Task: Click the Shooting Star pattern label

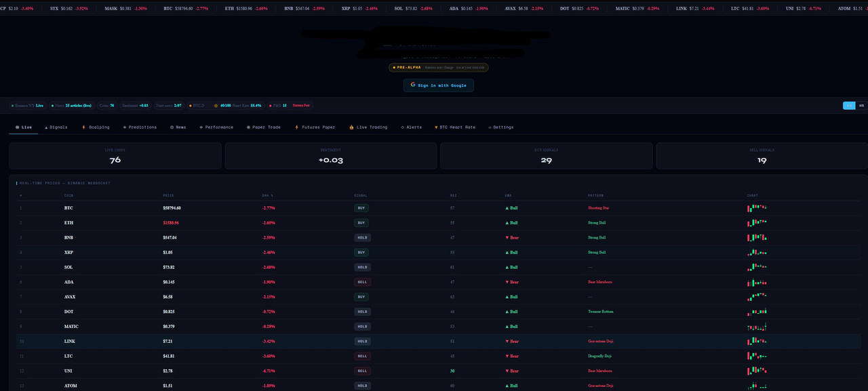Action: pos(598,208)
